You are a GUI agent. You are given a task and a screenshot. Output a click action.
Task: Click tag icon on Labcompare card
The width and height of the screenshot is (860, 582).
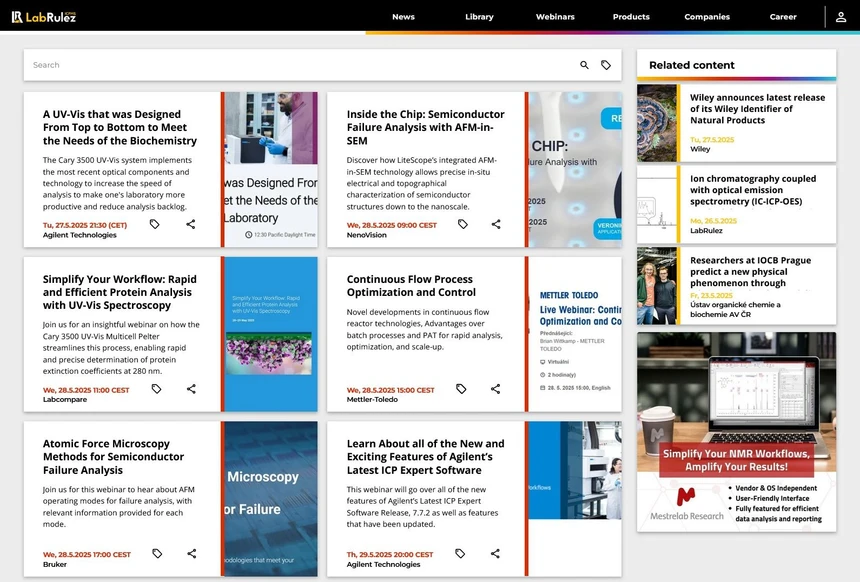156,389
